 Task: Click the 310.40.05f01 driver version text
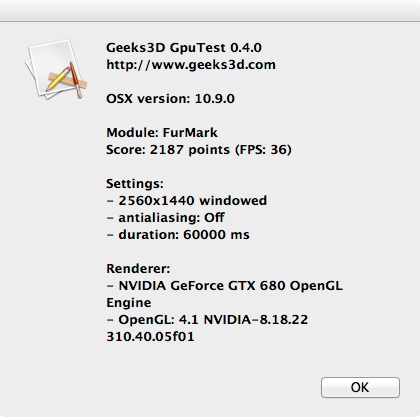(x=150, y=337)
